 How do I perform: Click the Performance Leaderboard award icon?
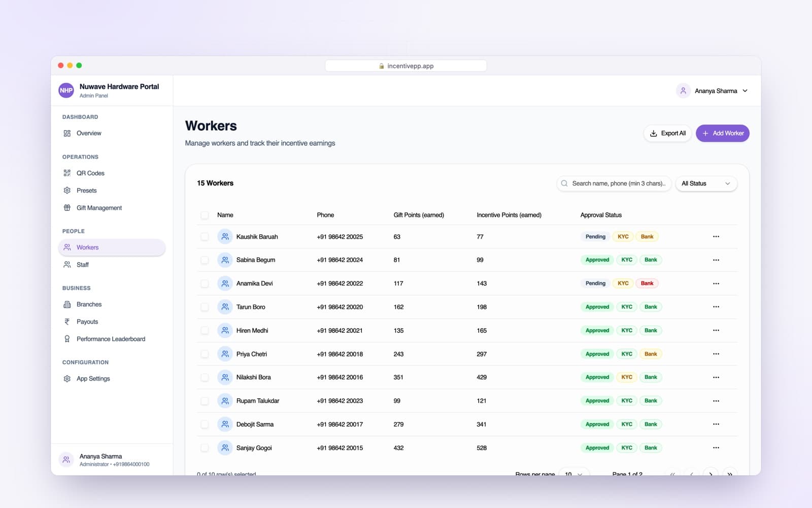(67, 339)
